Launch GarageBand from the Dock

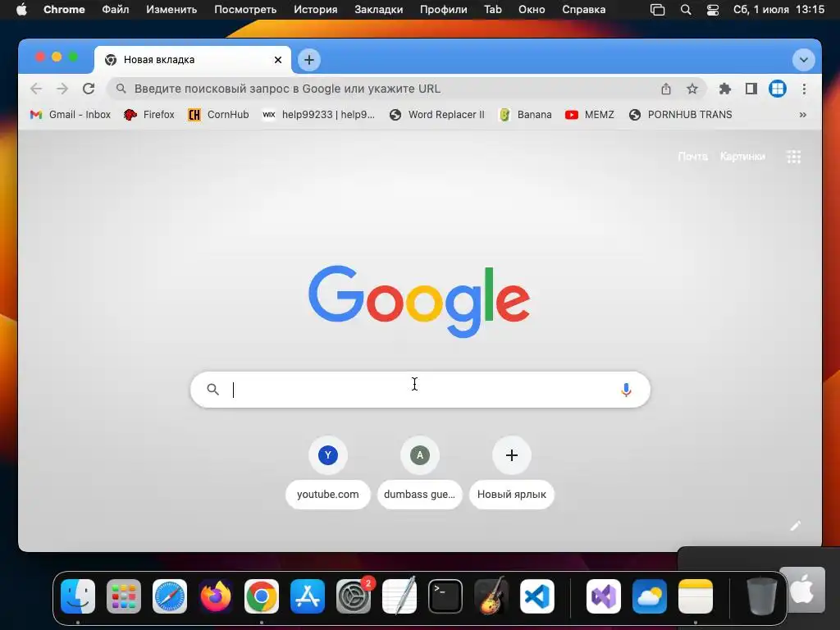491,596
